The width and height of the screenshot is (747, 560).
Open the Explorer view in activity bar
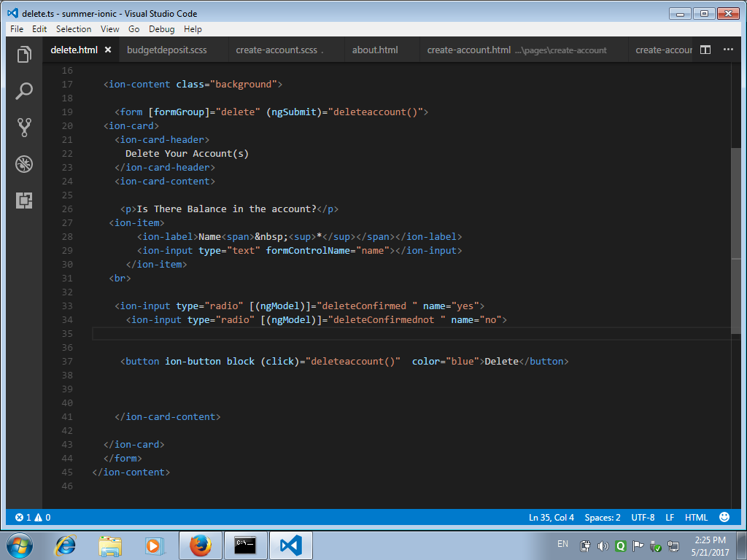coord(24,54)
